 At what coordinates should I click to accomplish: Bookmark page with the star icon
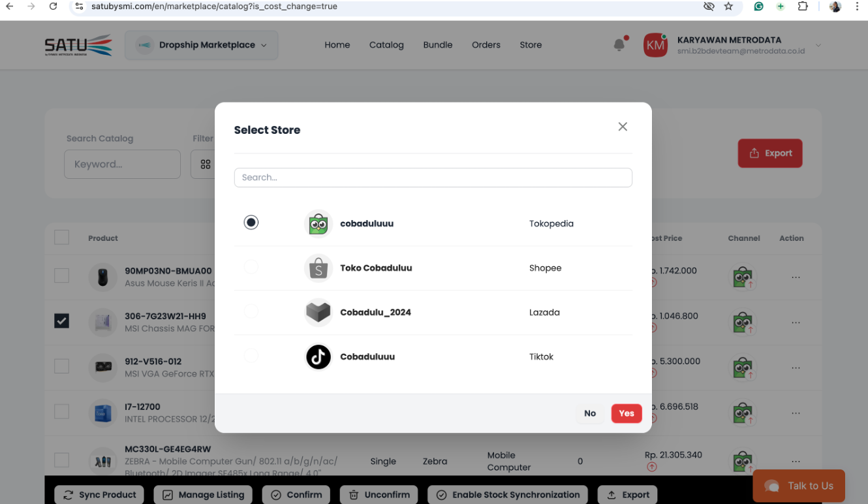point(728,7)
